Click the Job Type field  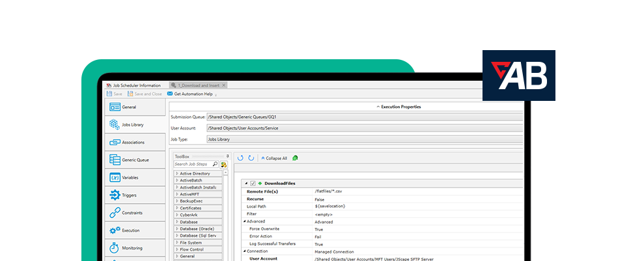364,139
